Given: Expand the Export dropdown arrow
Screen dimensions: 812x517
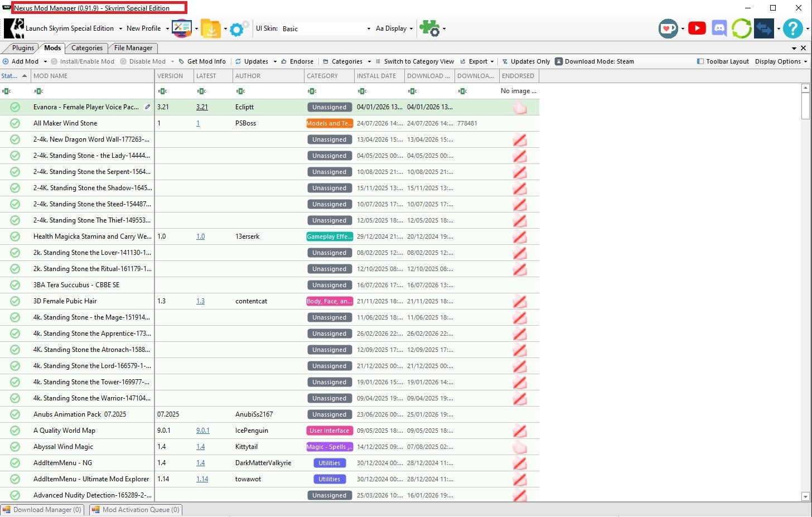Looking at the screenshot, I should pyautogui.click(x=492, y=61).
